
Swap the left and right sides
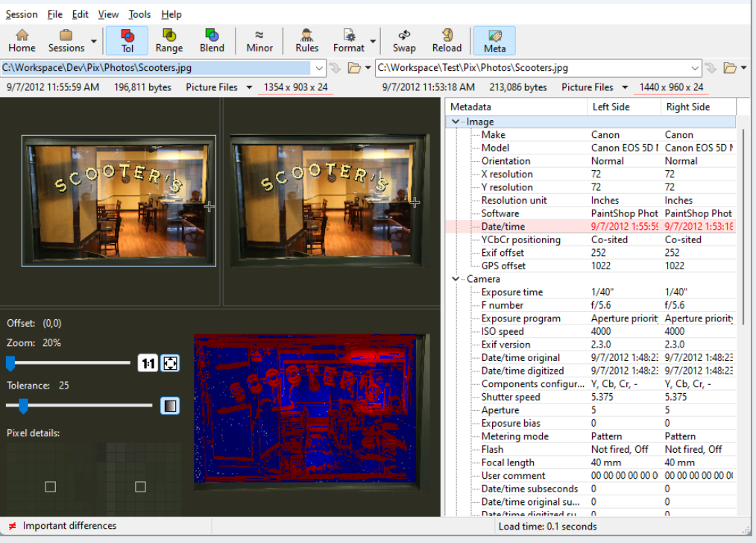coord(404,41)
